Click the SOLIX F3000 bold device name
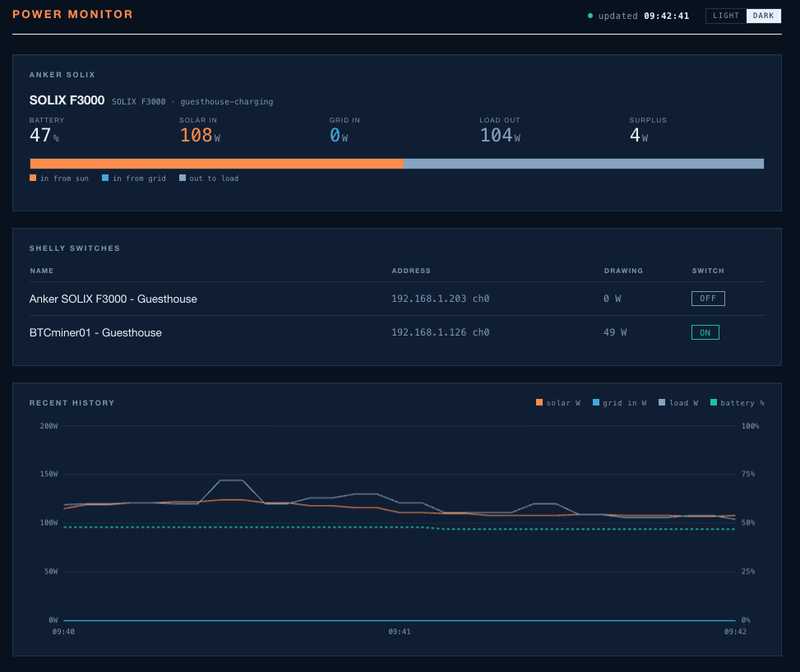 click(x=67, y=100)
